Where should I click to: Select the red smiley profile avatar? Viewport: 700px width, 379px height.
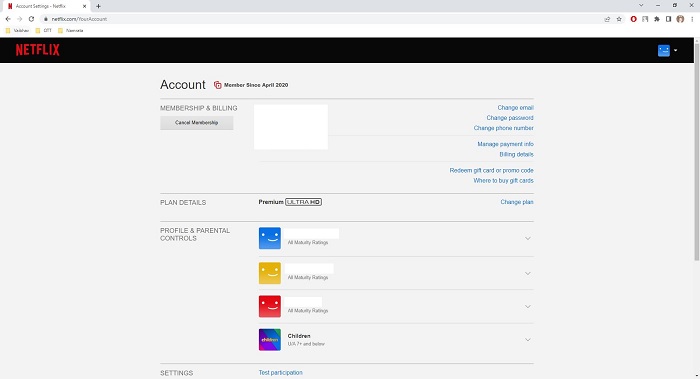(270, 306)
